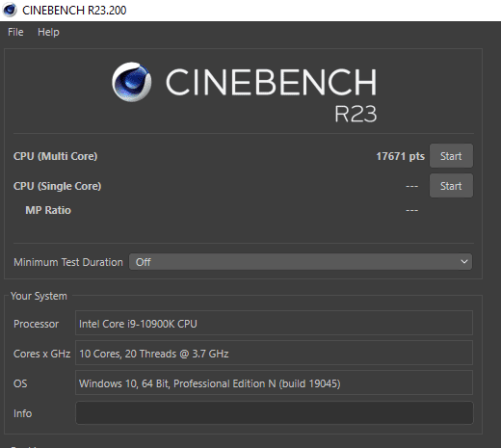Select the OS field Windows 10 text

(274, 382)
